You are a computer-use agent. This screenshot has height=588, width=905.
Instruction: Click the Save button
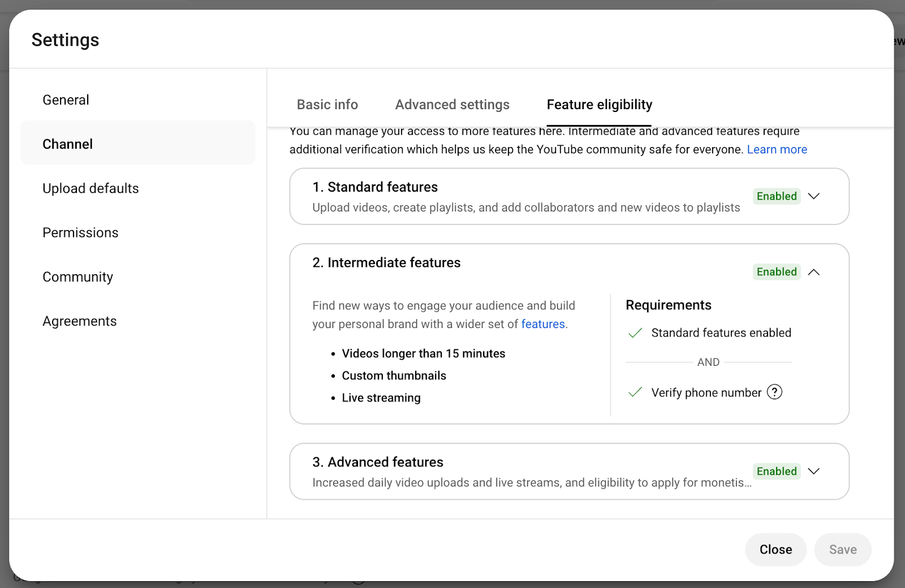(x=842, y=550)
